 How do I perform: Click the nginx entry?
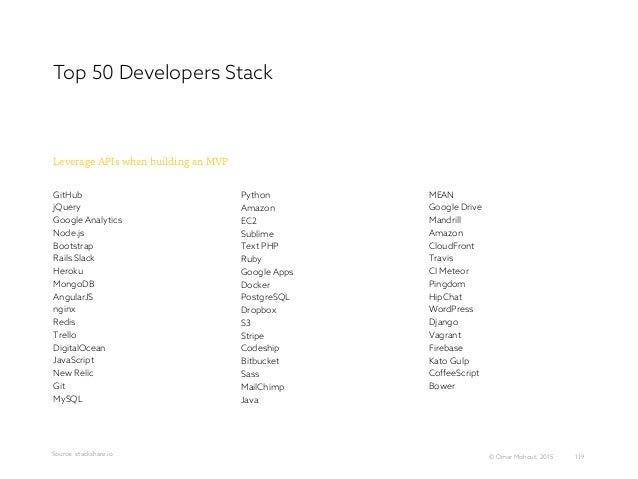(64, 310)
